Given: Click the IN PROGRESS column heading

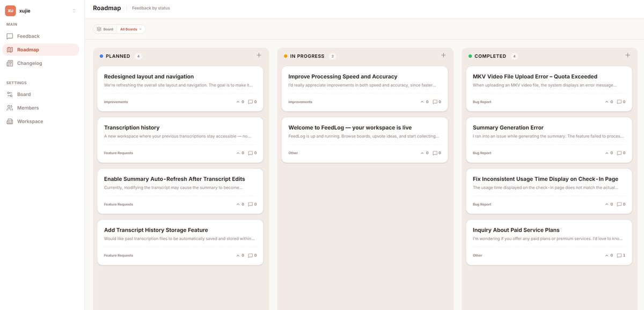Looking at the screenshot, I should (307, 56).
